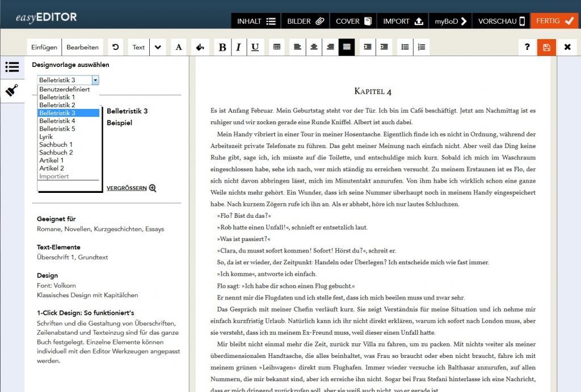
Task: Go to myBoD
Action: [450, 21]
